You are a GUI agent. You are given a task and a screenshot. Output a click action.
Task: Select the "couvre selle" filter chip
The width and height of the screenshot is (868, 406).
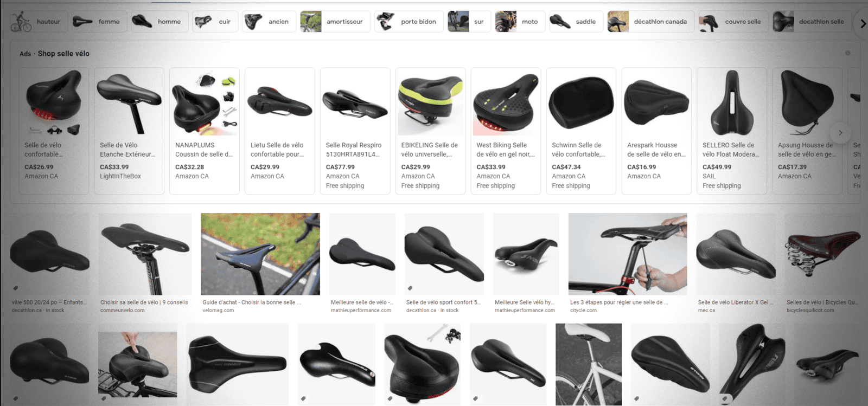pos(732,22)
